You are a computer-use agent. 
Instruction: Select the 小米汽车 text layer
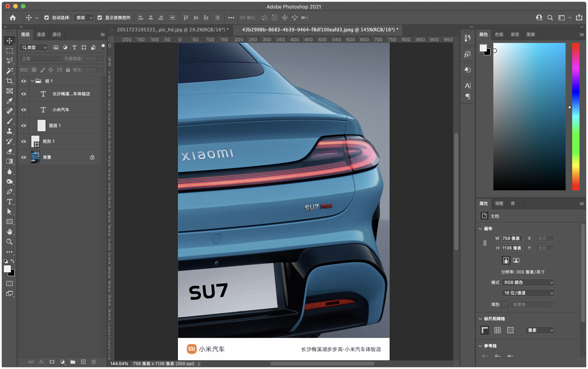coord(60,110)
